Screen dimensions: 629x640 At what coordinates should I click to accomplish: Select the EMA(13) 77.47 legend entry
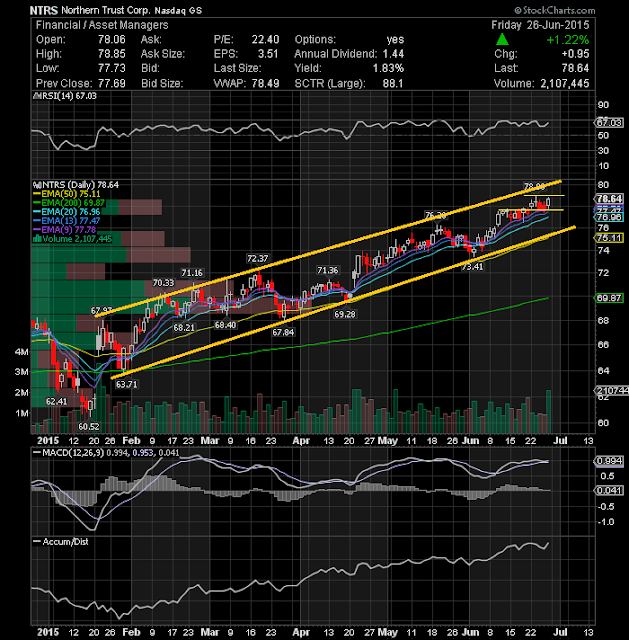67,221
